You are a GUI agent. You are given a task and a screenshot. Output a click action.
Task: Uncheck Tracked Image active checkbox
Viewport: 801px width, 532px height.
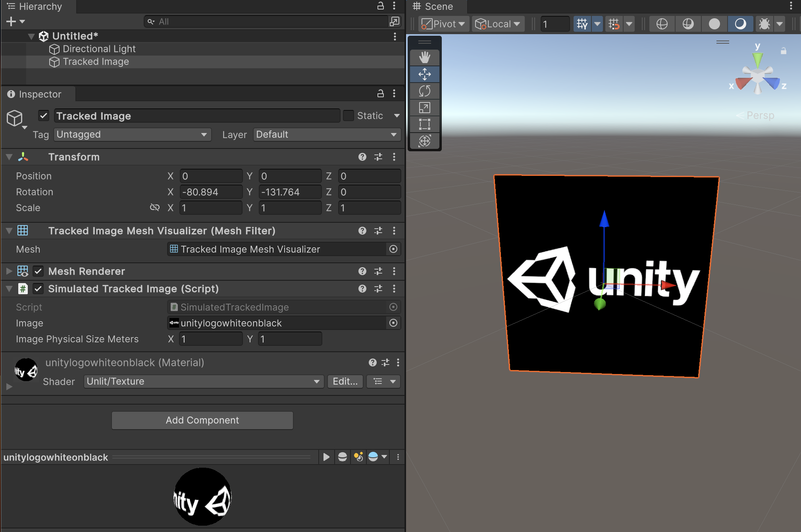[44, 116]
